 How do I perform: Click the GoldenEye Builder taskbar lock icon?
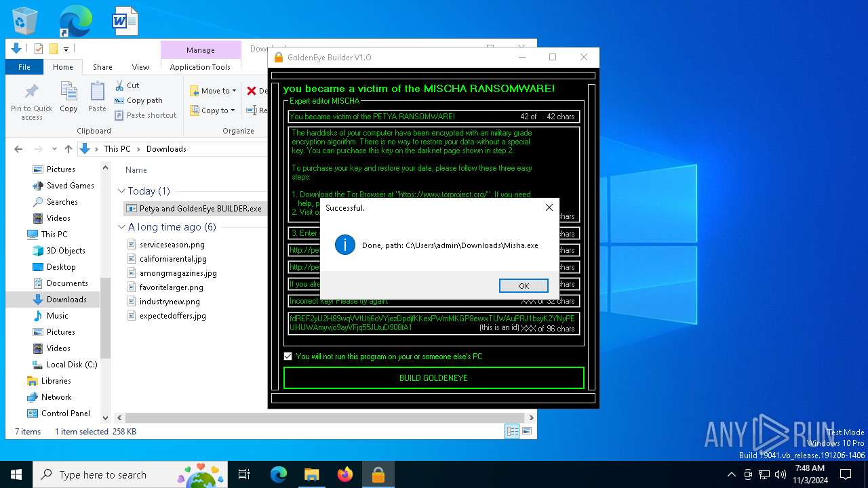coord(378,474)
